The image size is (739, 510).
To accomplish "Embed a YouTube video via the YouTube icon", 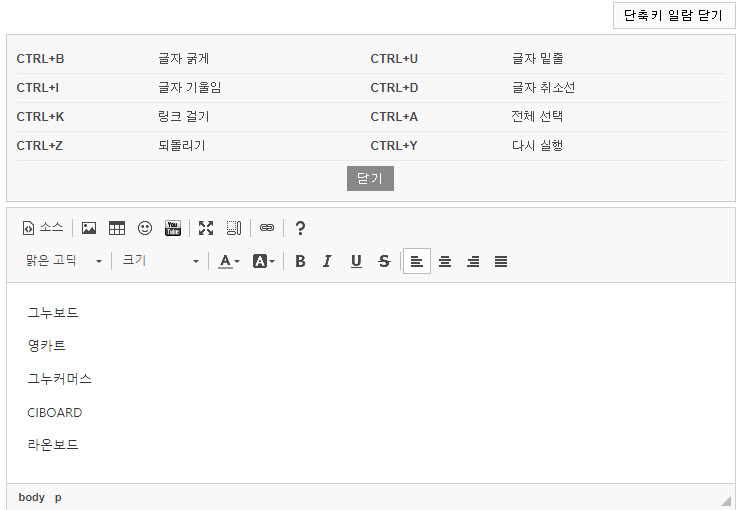I will click(x=173, y=228).
